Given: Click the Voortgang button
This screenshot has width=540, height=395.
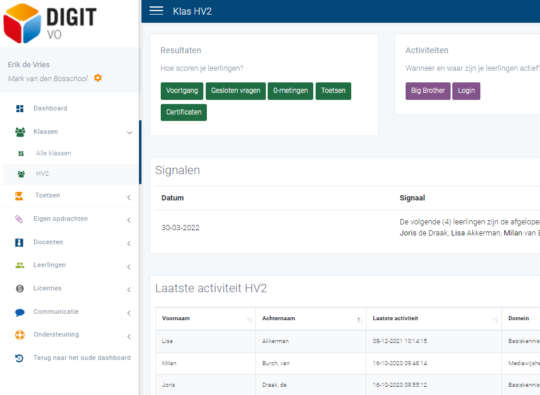Looking at the screenshot, I should coord(182,91).
